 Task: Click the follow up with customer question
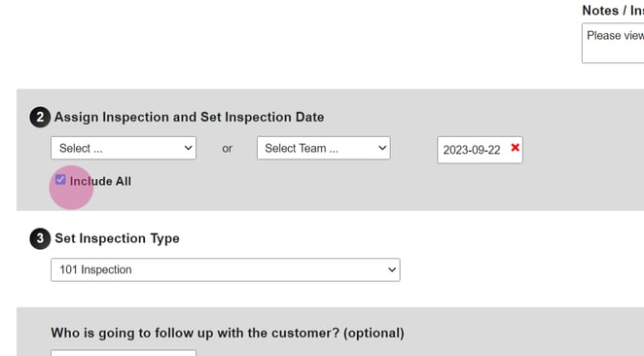[x=228, y=333]
